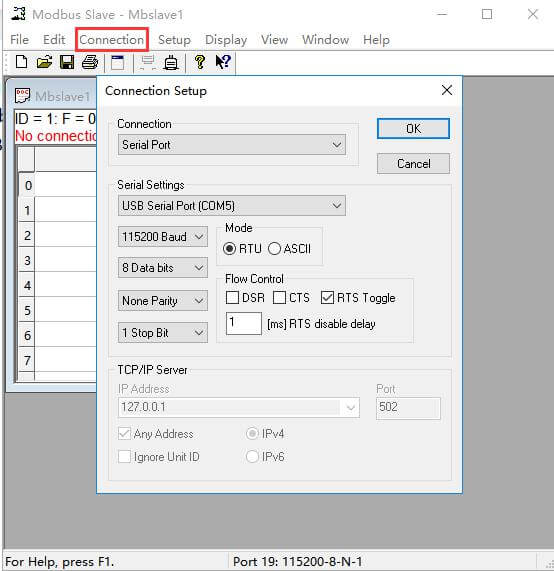
Task: Click the Disconnect toolbar icon
Action: click(171, 62)
